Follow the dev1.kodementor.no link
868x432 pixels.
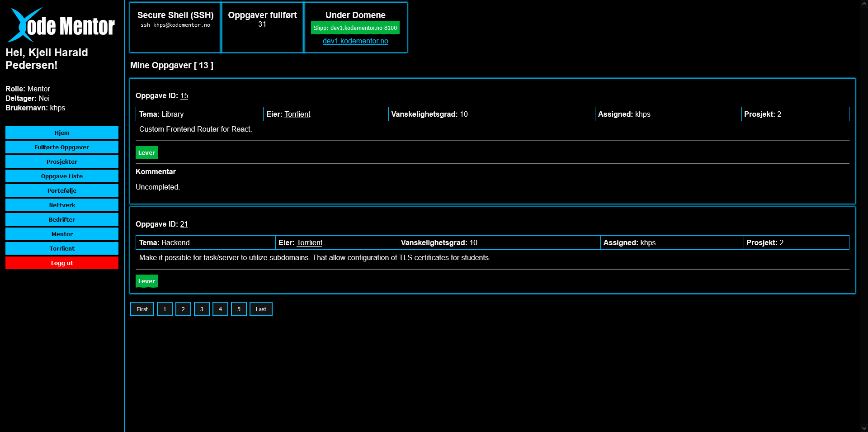tap(355, 41)
